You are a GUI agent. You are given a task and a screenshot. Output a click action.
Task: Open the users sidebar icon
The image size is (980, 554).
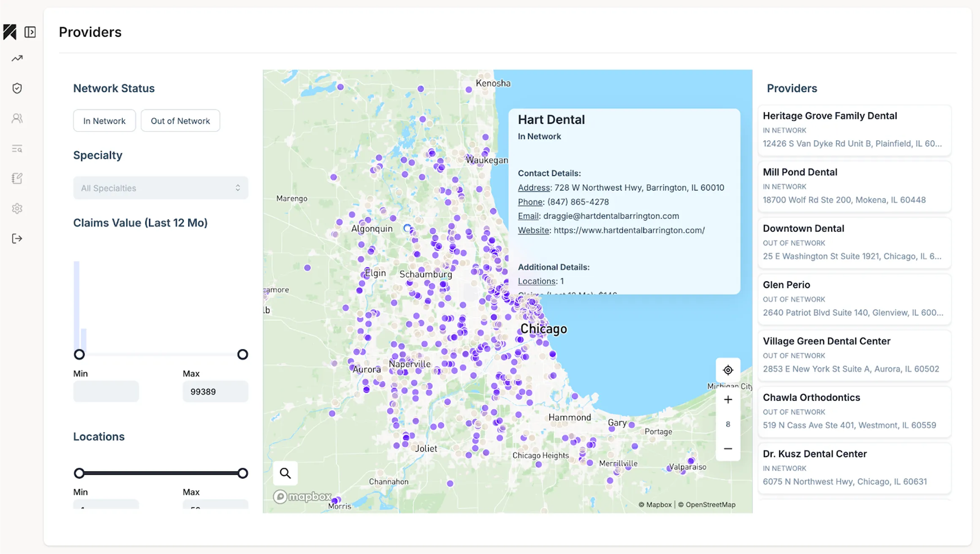coord(17,118)
